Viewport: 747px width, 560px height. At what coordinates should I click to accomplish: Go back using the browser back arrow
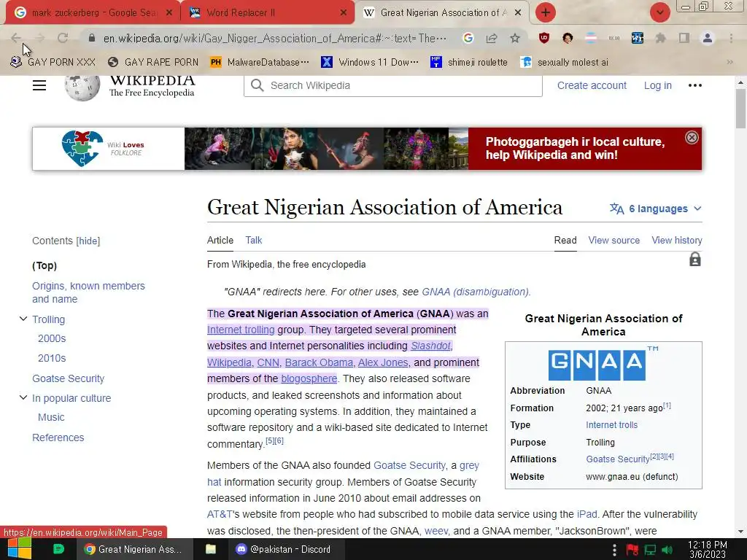16,38
